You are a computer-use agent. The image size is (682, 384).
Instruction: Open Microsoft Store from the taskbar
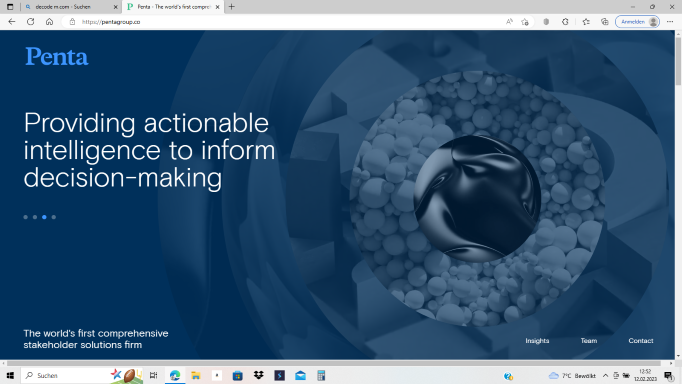pyautogui.click(x=237, y=375)
